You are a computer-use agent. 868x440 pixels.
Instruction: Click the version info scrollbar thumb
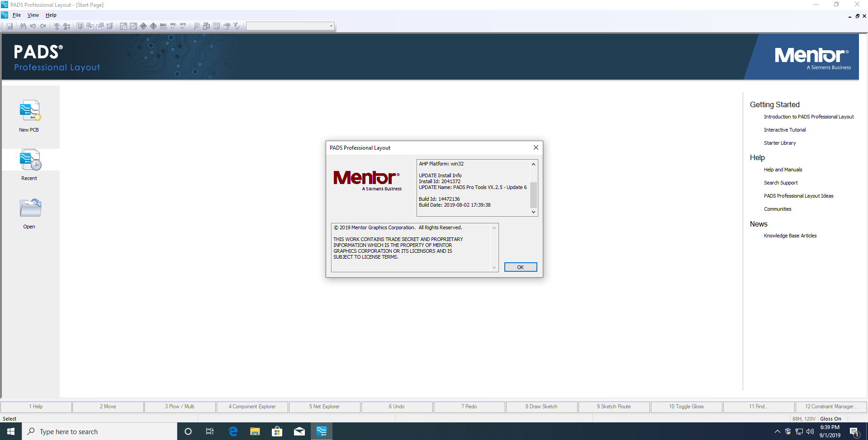(533, 194)
